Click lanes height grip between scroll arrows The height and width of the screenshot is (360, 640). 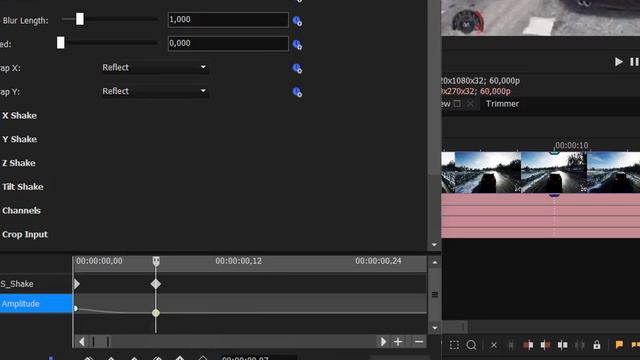click(435, 295)
